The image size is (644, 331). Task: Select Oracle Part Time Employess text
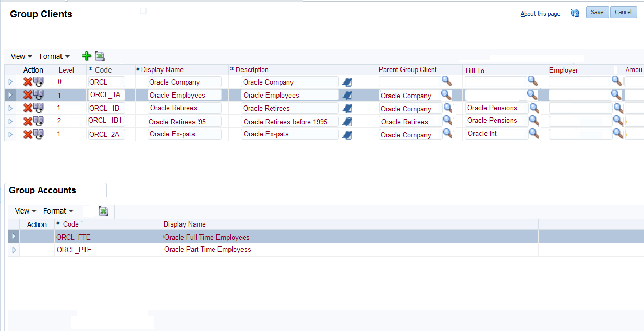point(208,250)
